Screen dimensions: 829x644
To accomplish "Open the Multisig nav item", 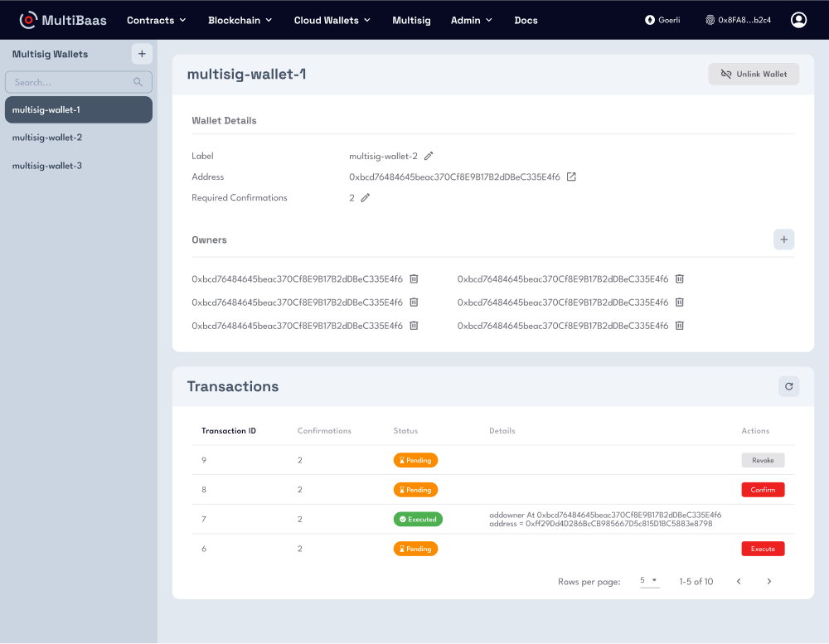I will pos(411,20).
